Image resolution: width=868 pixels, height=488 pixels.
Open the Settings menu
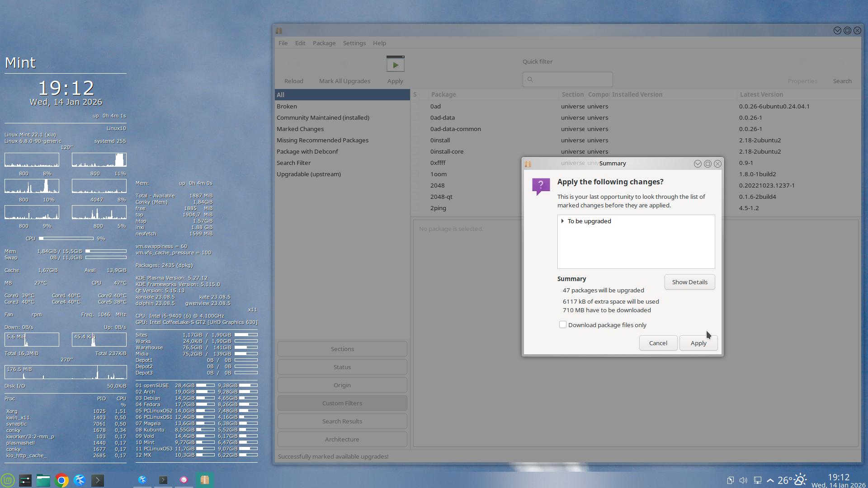(x=354, y=43)
